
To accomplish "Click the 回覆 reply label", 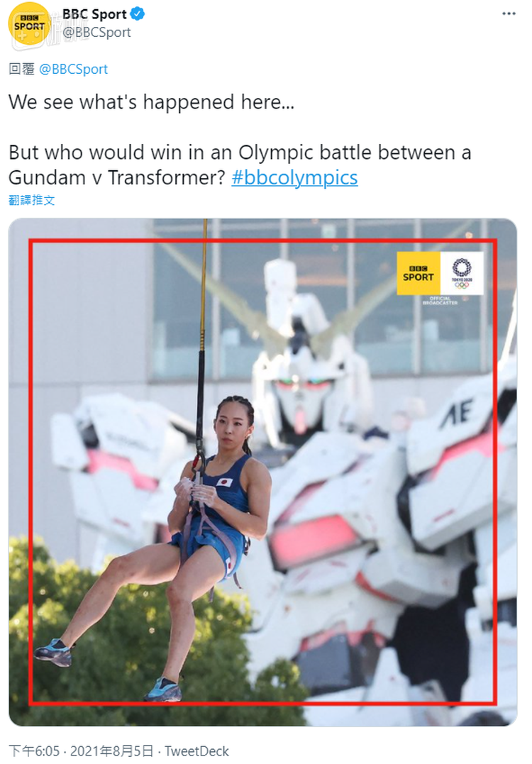I will (x=21, y=70).
